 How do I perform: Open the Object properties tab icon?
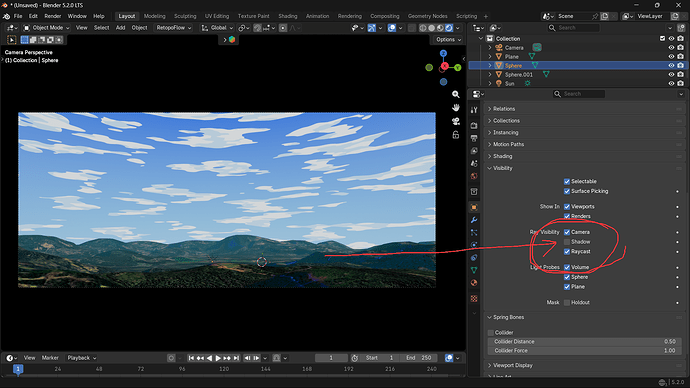click(474, 207)
